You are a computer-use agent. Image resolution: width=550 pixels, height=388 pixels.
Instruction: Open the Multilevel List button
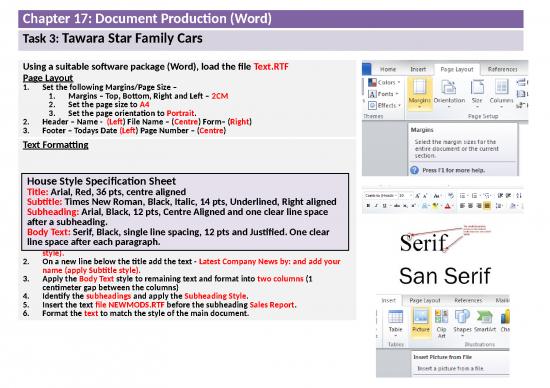pyautogui.click(x=488, y=196)
